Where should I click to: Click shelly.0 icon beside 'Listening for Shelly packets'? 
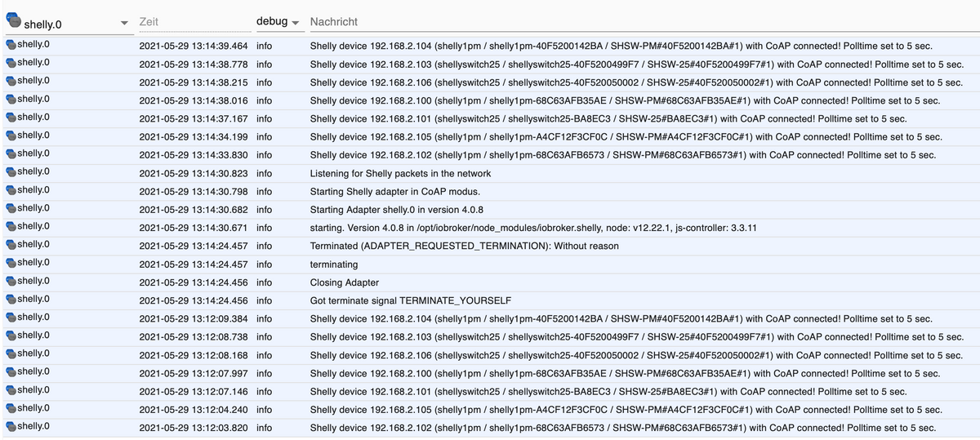(11, 172)
